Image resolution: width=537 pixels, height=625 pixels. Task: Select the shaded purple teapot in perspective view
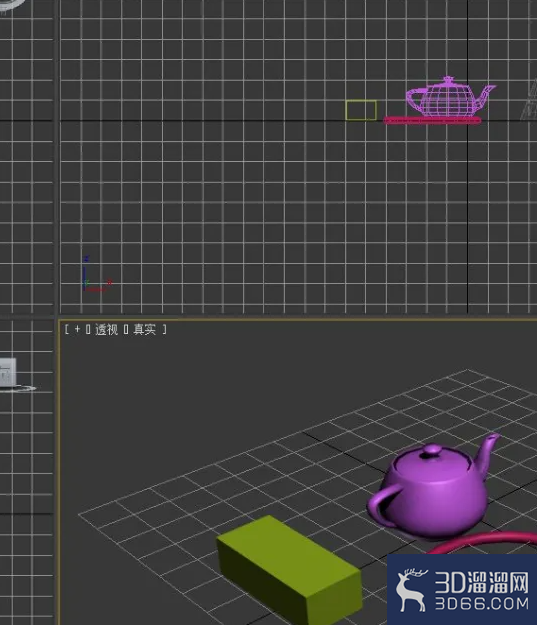(434, 487)
